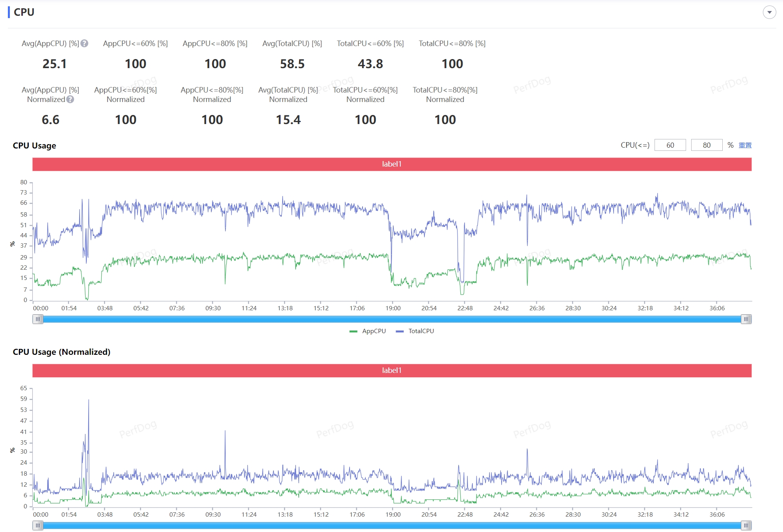Image resolution: width=783 pixels, height=532 pixels.
Task: Click the purple TotalCPU legend color marker
Action: 400,332
